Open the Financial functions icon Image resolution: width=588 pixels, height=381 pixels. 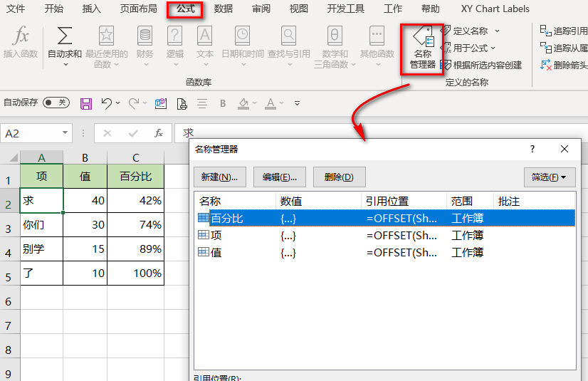[145, 36]
